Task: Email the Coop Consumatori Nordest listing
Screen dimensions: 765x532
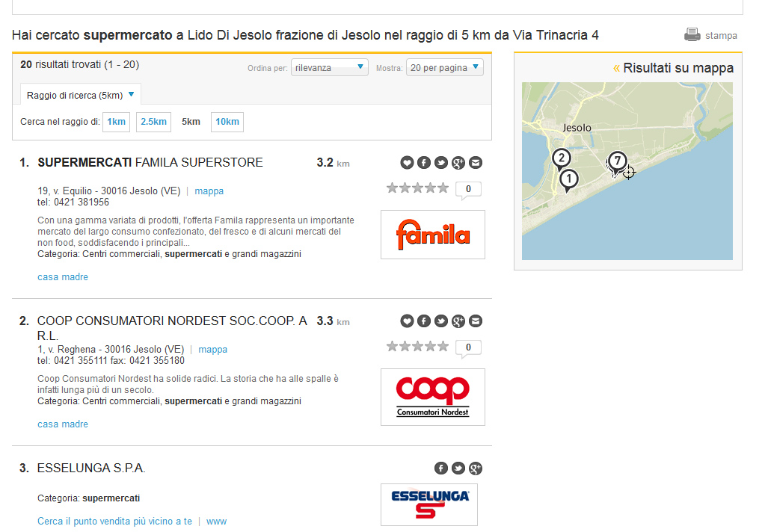Action: coord(476,321)
